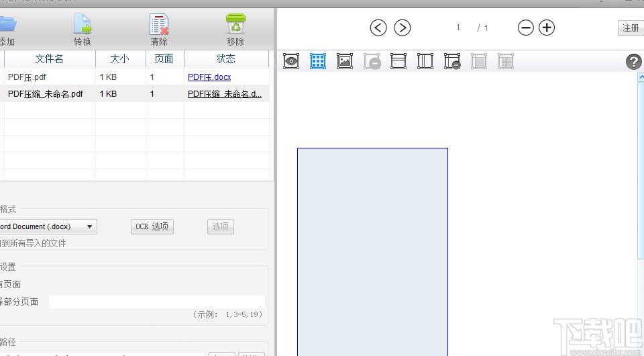Click the 文件名 column header
The width and height of the screenshot is (644, 356).
50,59
